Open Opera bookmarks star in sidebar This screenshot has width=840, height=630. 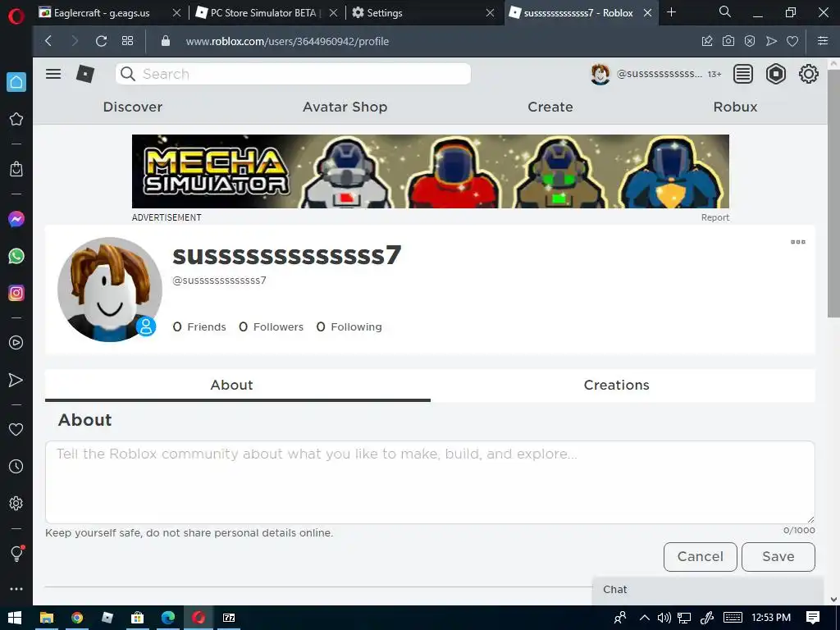pos(16,119)
